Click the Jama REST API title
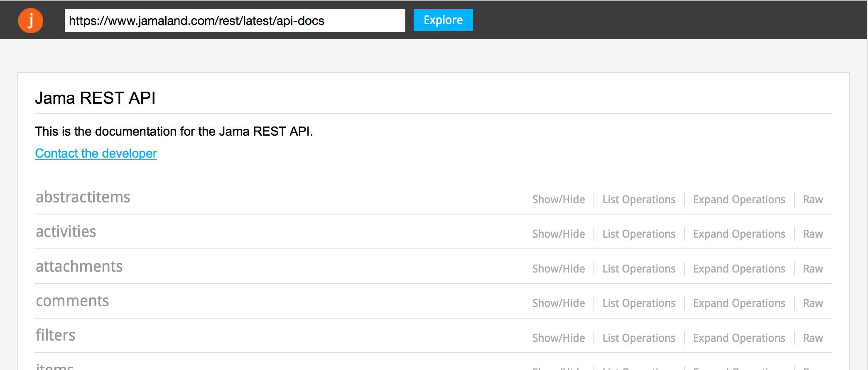 tap(95, 98)
